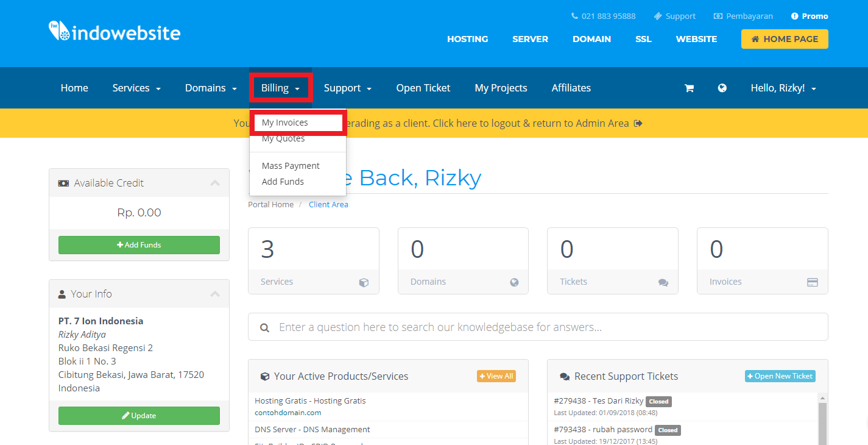Screen dimensions: 868x445
Task: Click the Services cube icon
Action: 364,282
